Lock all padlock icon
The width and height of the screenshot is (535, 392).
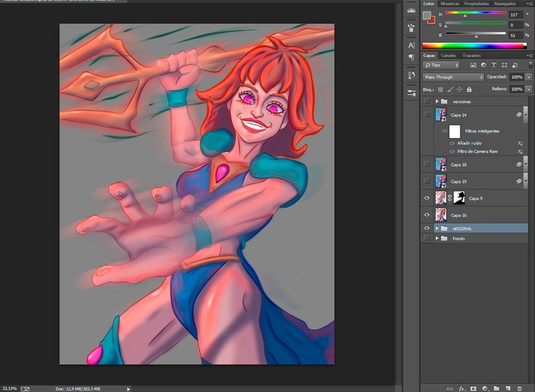(x=469, y=89)
